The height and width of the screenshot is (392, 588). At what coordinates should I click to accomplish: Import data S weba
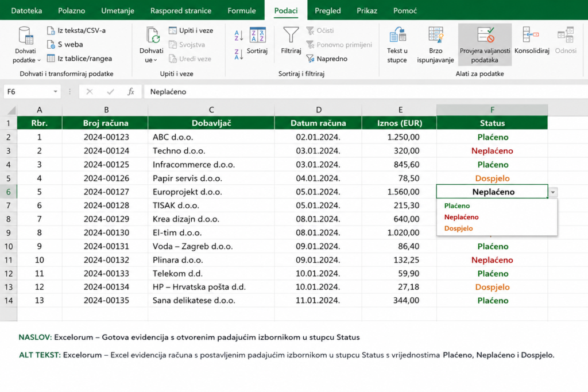pyautogui.click(x=65, y=44)
